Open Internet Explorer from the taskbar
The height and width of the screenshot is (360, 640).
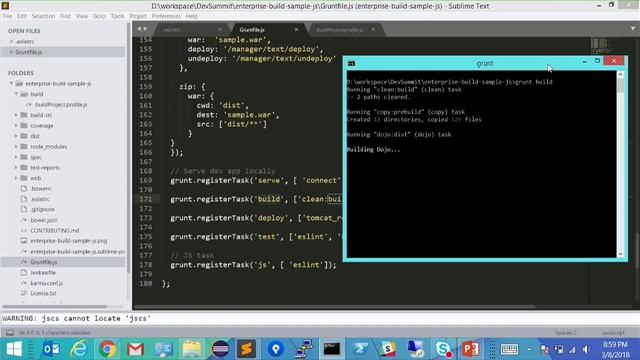click(x=79, y=349)
